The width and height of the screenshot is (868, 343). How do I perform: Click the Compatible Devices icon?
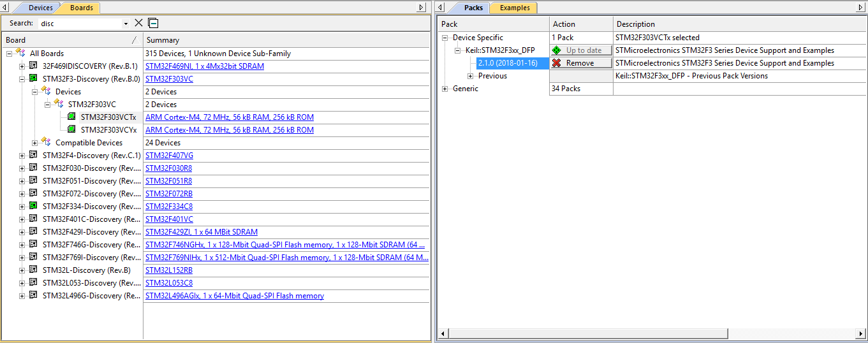(x=46, y=143)
